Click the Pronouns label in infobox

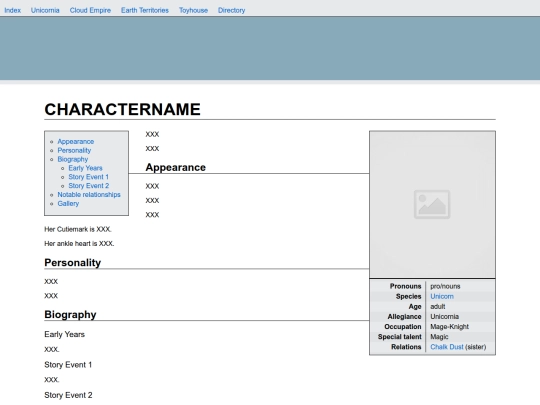[x=405, y=286]
